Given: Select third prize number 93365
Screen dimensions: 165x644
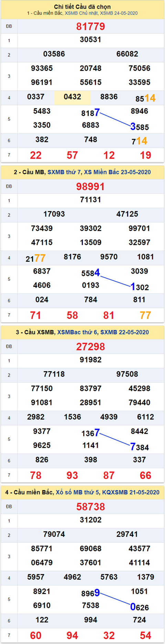Looking at the screenshot, I should click(42, 68).
